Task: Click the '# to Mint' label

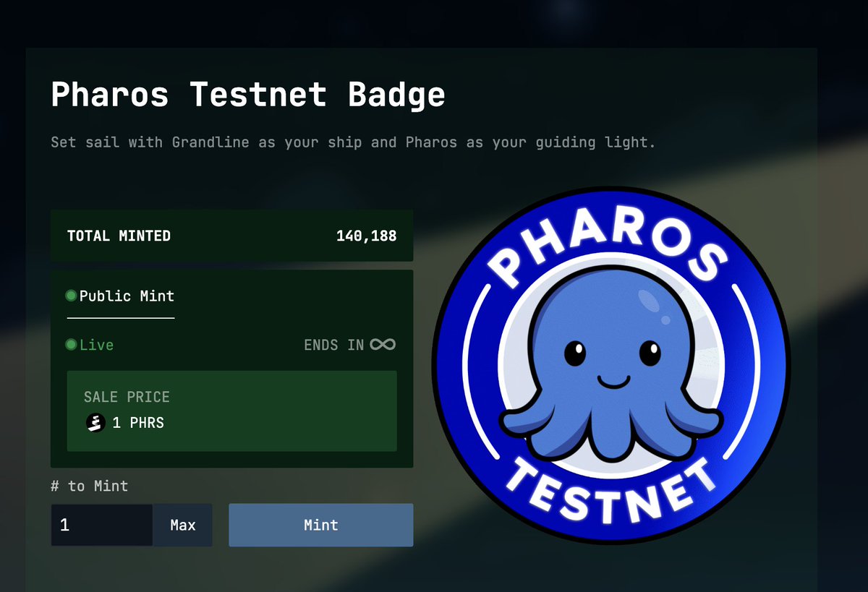Action: (90, 486)
